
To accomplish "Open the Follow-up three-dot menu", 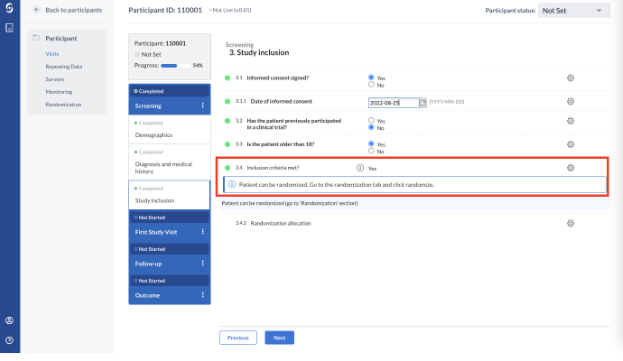I will coord(203,263).
